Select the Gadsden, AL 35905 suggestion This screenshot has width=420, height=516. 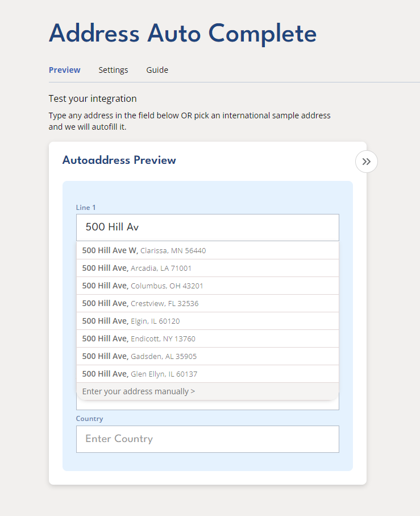tap(207, 356)
